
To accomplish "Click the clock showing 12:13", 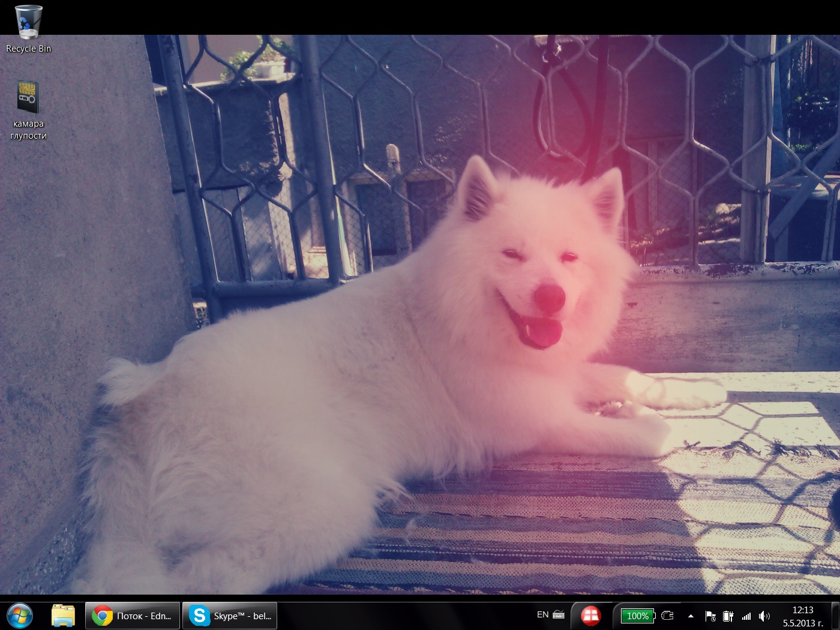I will (803, 616).
